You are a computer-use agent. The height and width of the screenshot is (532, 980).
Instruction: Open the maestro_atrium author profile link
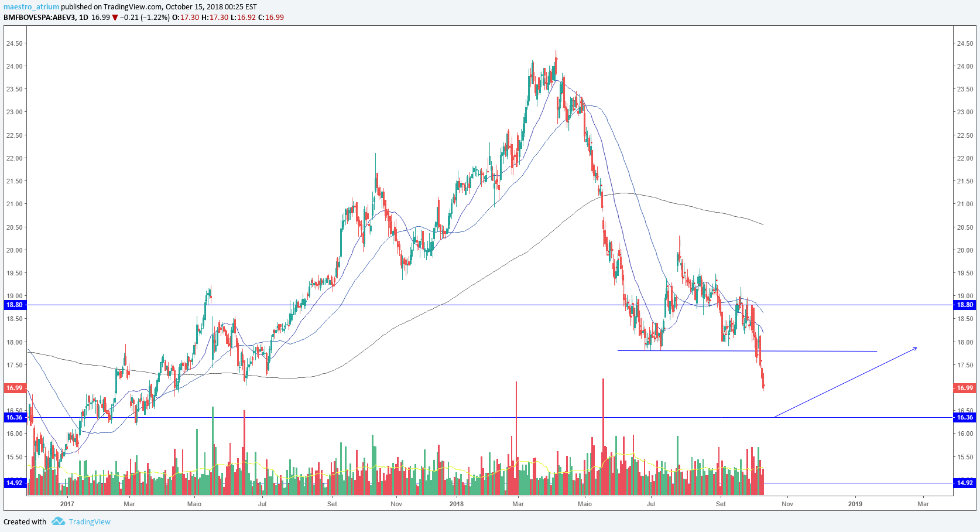click(x=31, y=7)
